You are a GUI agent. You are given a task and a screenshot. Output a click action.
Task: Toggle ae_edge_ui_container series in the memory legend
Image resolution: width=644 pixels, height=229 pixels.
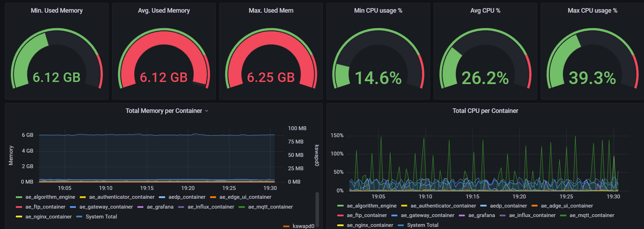pyautogui.click(x=245, y=197)
